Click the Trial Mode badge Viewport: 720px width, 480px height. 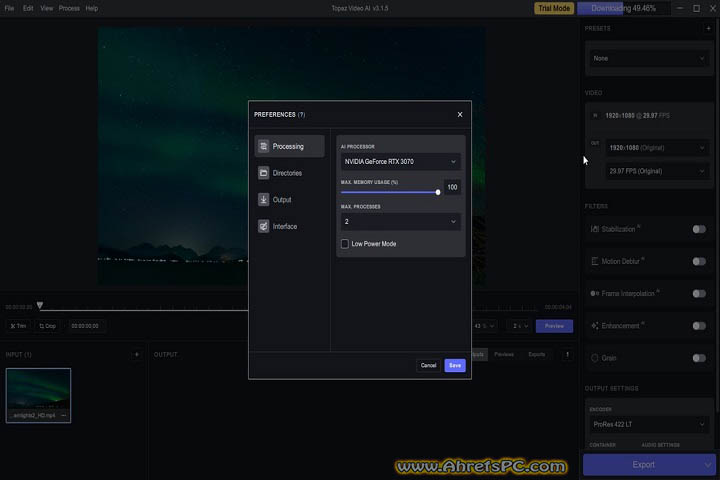(554, 8)
